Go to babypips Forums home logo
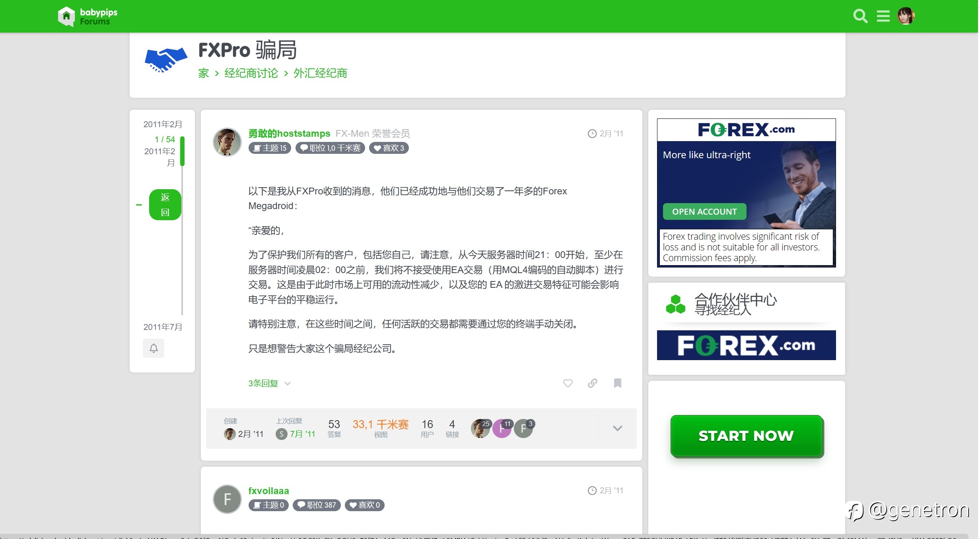This screenshot has height=539, width=980. point(87,17)
